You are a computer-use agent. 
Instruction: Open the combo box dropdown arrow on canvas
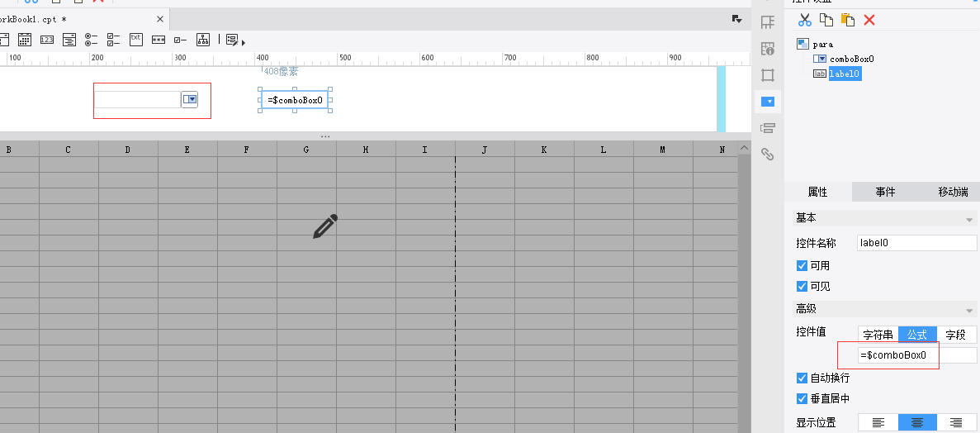point(190,99)
